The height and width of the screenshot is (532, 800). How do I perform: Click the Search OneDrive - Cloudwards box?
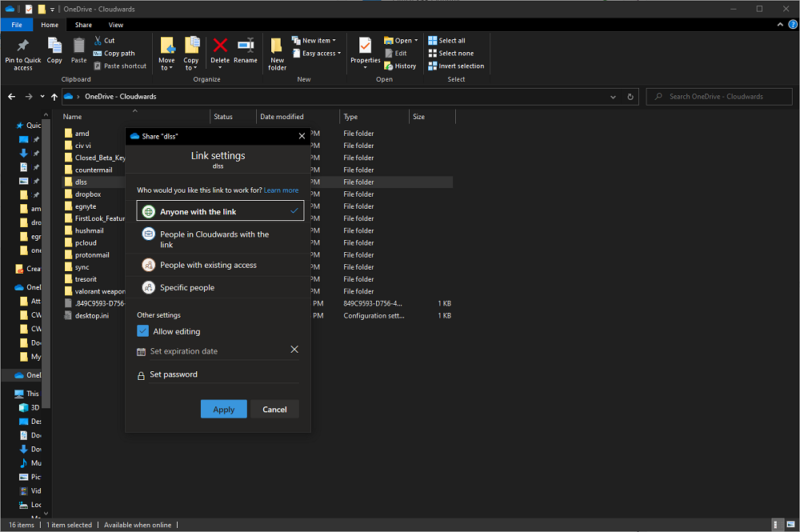point(719,96)
